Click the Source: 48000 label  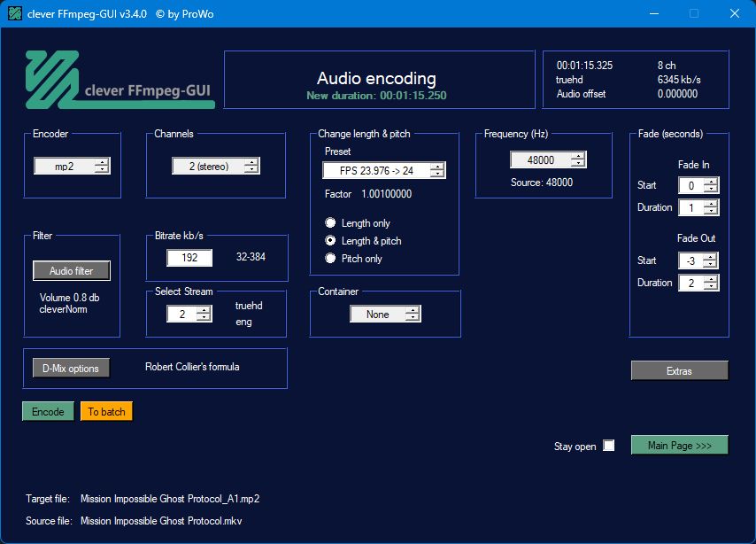[542, 183]
